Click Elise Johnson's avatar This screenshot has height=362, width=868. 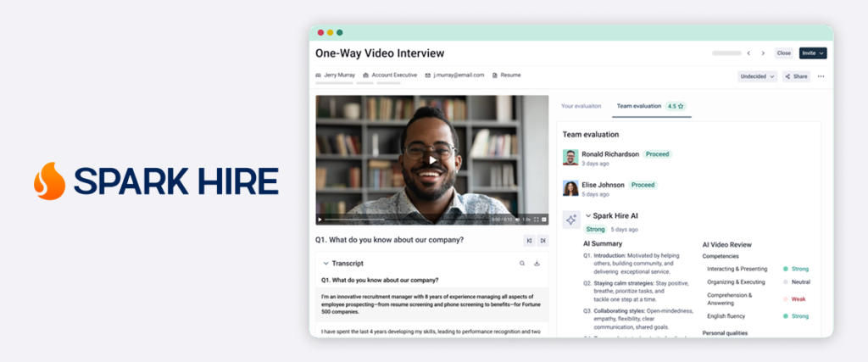click(x=570, y=188)
